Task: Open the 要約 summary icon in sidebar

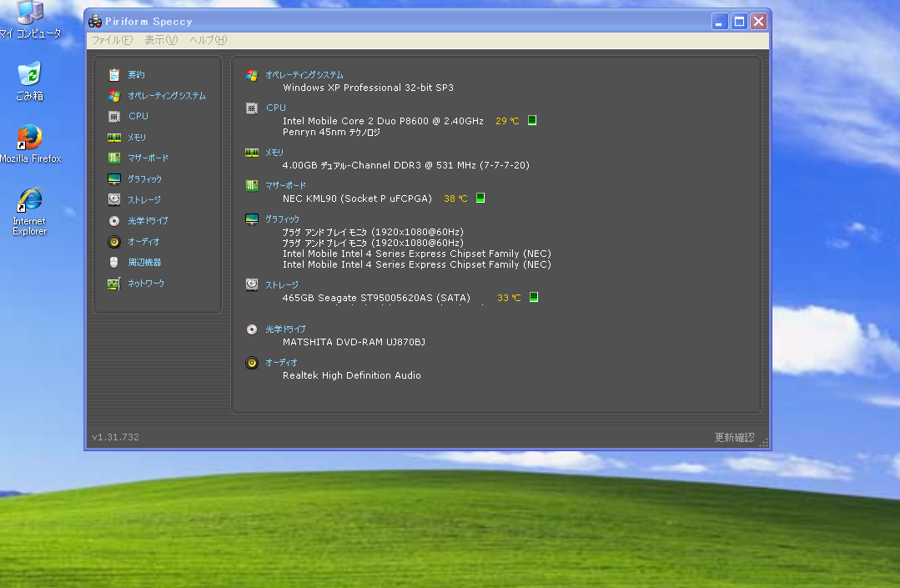Action: 113,74
